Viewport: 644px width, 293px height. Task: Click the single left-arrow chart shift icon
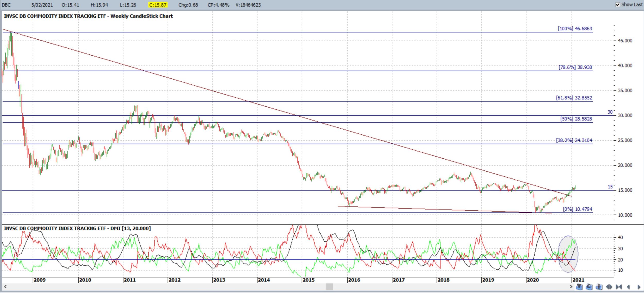629,287
